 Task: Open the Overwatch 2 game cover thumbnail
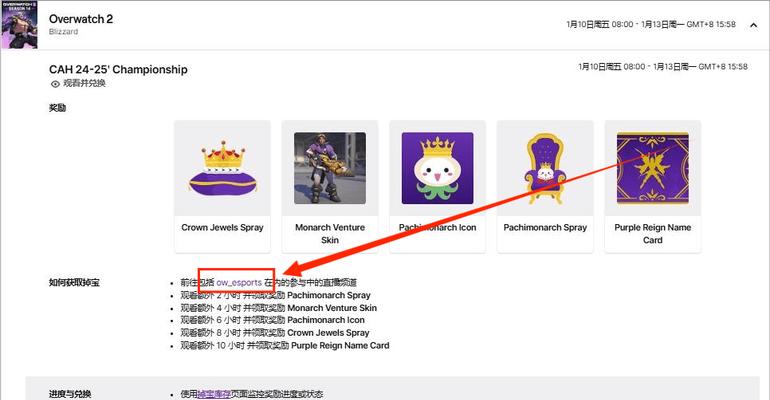(x=19, y=25)
